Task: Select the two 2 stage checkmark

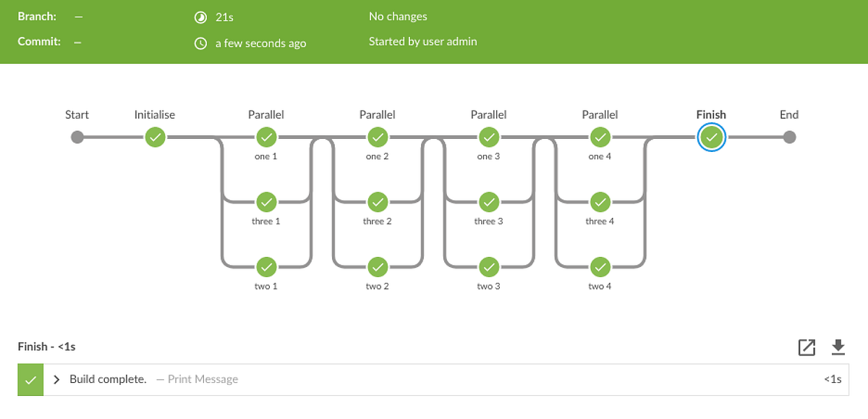Action: coord(378,266)
